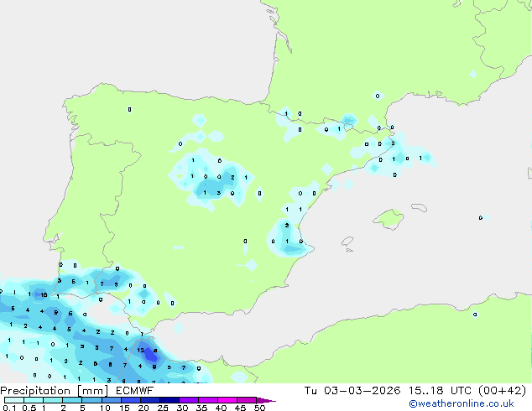
Task: Select the legend swatch between 35 and 40
Action: [x=207, y=400]
